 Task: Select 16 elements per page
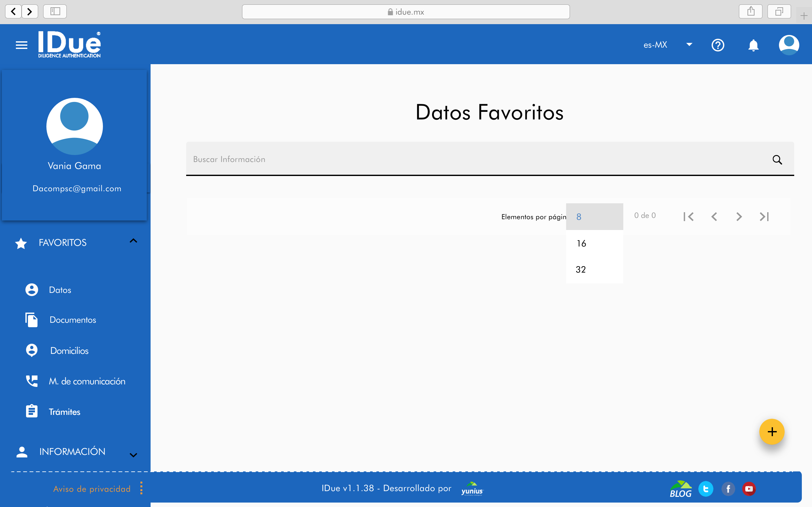click(582, 243)
